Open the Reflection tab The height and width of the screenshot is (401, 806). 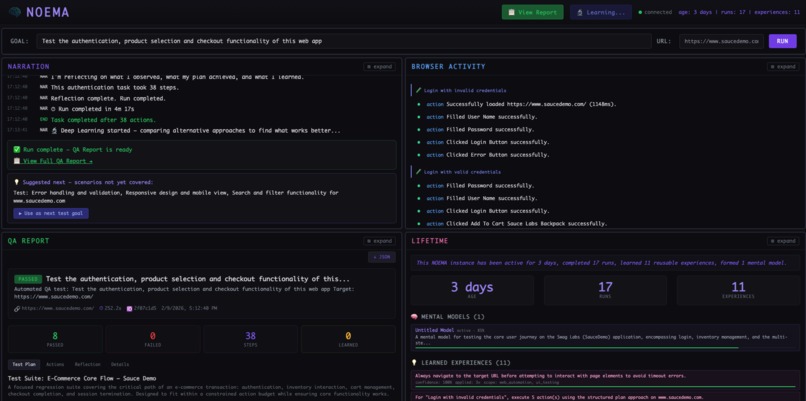(x=87, y=364)
